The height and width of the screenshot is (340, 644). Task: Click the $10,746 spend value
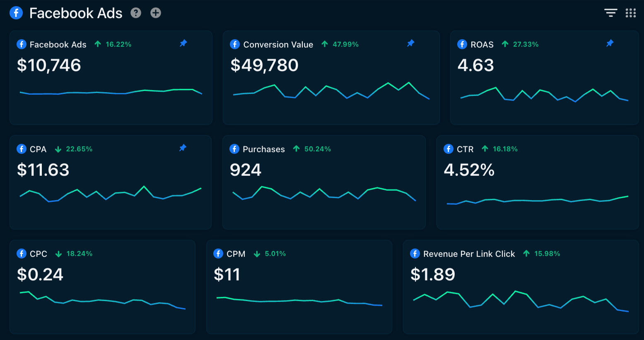(49, 65)
